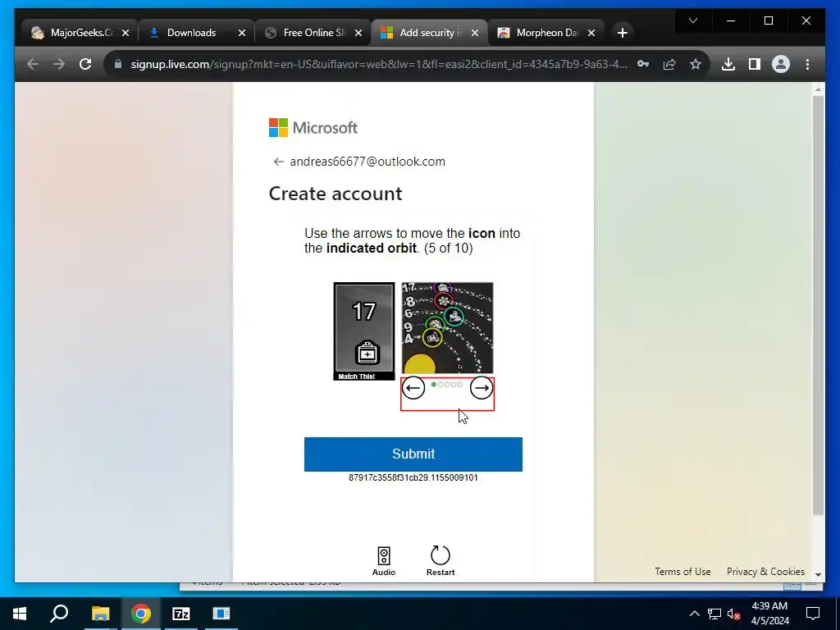Image resolution: width=840 pixels, height=630 pixels.
Task: Close the Add security info tab
Action: tap(475, 33)
